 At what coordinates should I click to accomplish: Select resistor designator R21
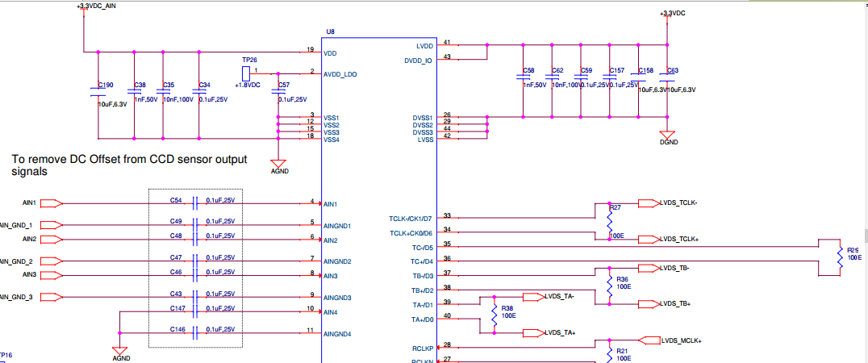click(x=623, y=352)
